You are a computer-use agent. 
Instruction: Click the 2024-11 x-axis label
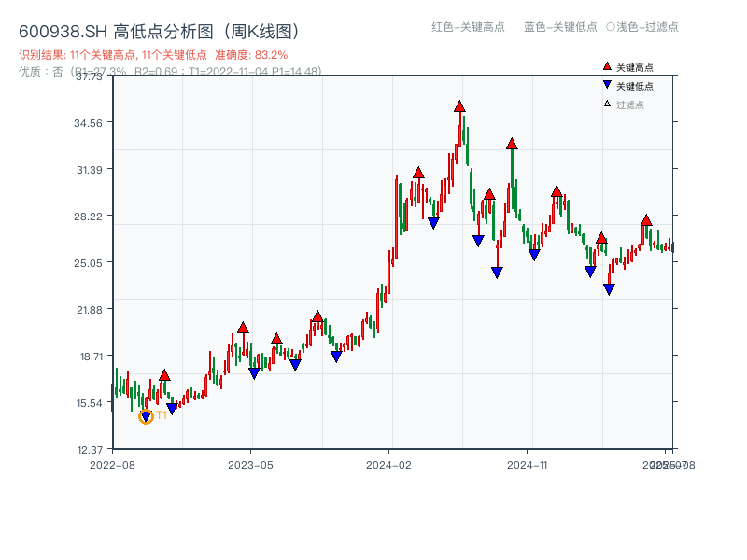(x=527, y=465)
